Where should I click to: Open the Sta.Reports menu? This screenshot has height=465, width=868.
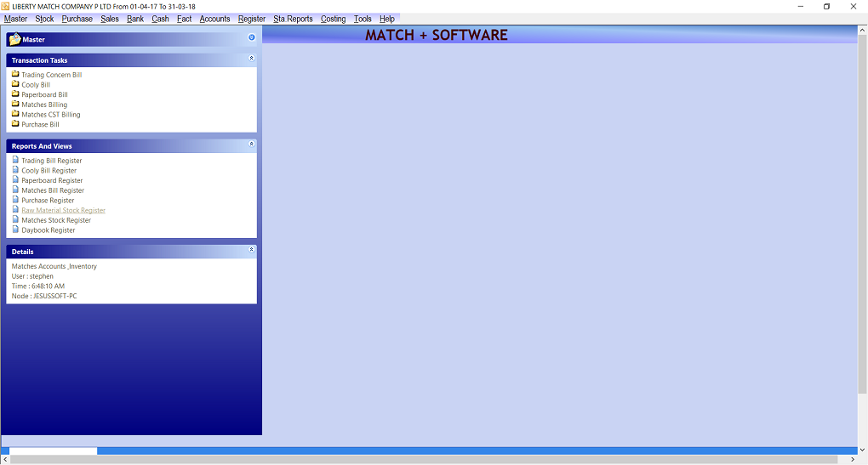293,19
